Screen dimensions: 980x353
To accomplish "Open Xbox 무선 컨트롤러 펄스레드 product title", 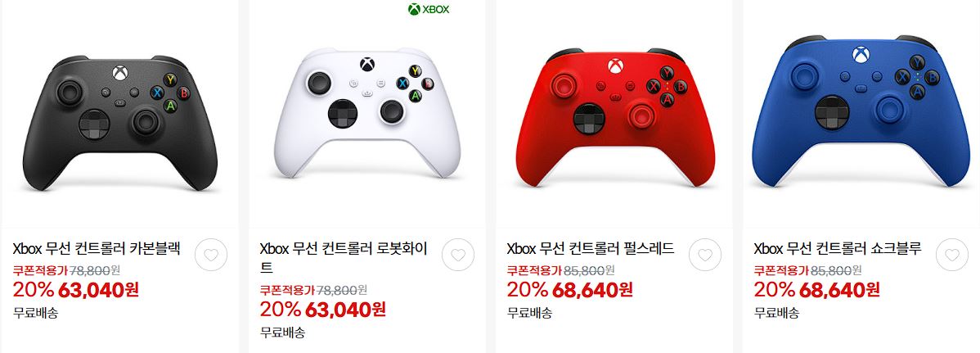I will pos(591,248).
